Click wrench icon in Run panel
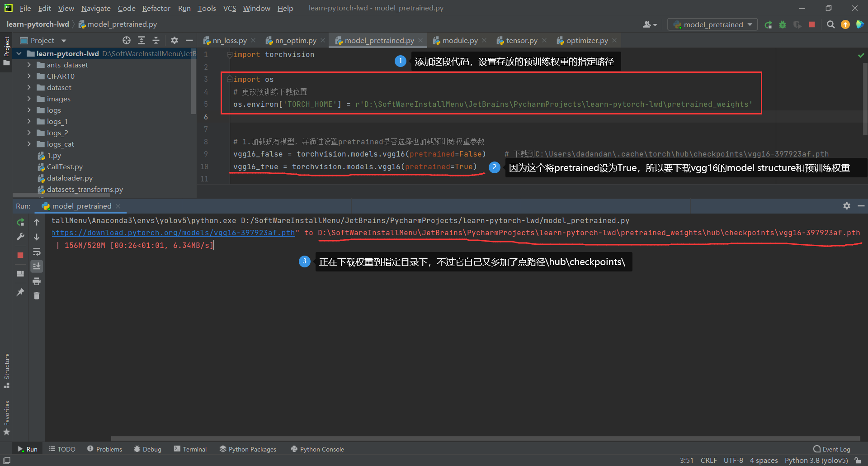 point(20,237)
